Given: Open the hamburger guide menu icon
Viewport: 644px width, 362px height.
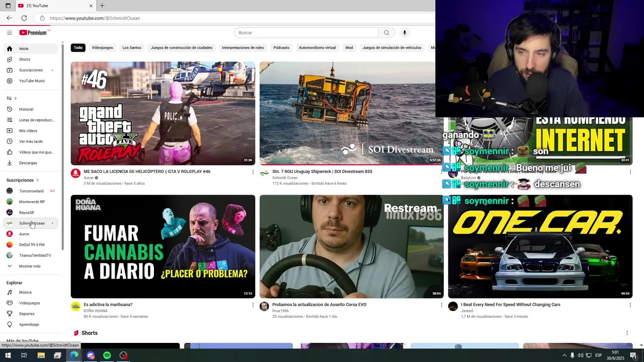Looking at the screenshot, I should pyautogui.click(x=10, y=33).
